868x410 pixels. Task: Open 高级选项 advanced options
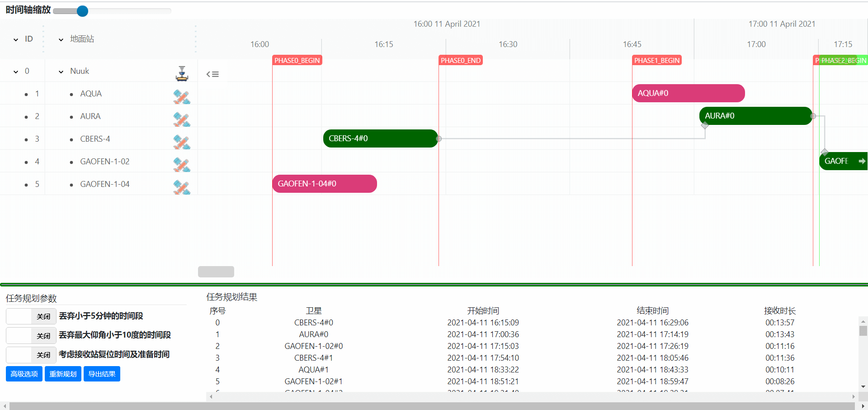coord(24,374)
